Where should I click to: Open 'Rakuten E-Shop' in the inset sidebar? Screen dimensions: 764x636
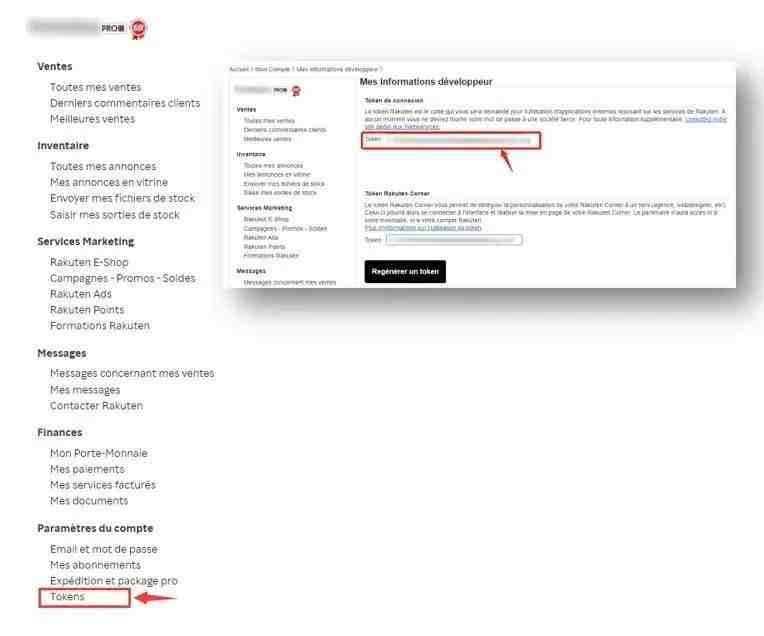tap(266, 219)
